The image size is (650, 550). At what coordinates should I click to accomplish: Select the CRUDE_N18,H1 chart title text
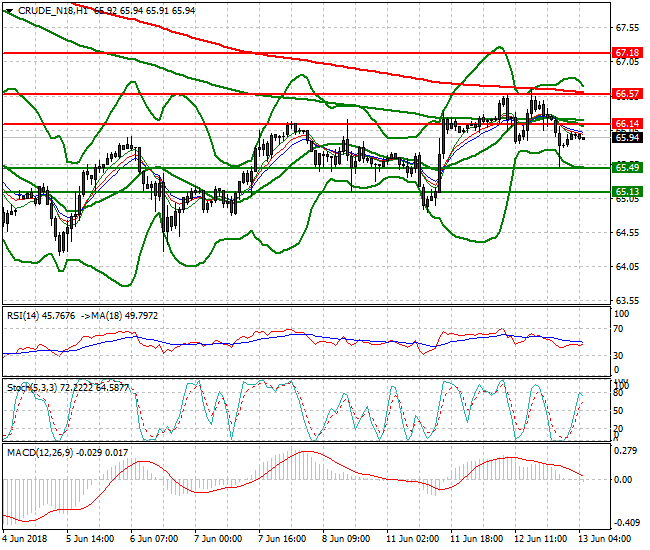click(53, 11)
